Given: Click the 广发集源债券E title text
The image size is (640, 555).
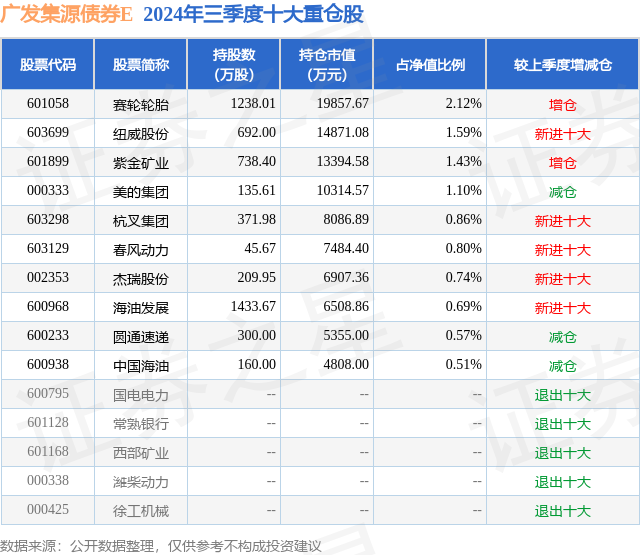Looking at the screenshot, I should click(x=66, y=14).
